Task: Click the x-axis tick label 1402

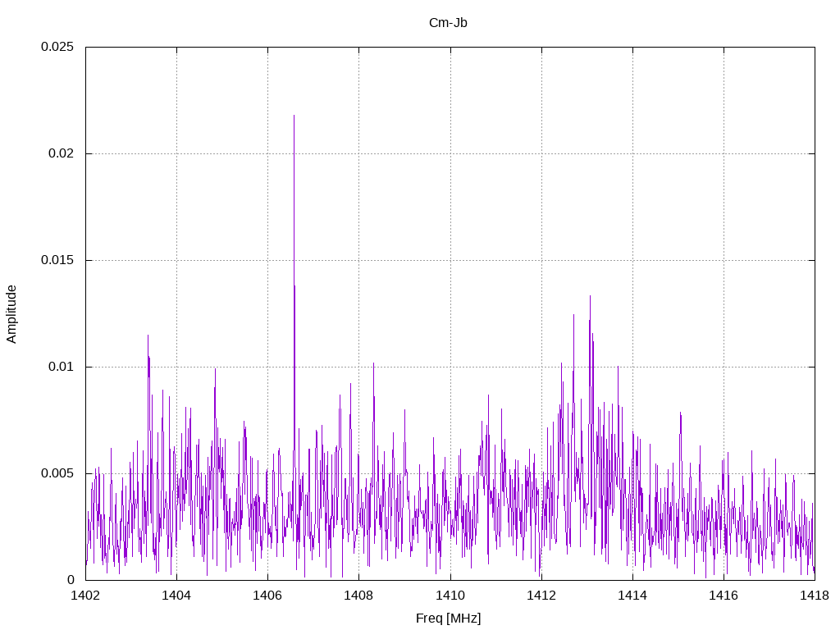Action: pos(85,596)
